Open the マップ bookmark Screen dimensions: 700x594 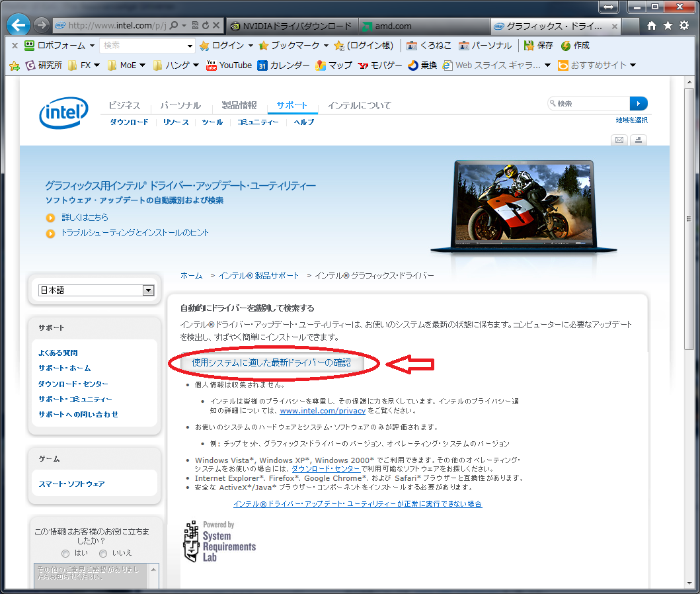[x=334, y=65]
